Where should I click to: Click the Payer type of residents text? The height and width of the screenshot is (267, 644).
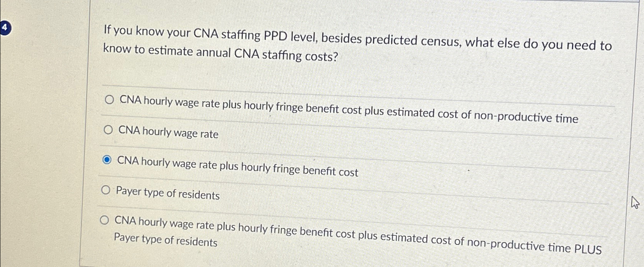point(167,193)
